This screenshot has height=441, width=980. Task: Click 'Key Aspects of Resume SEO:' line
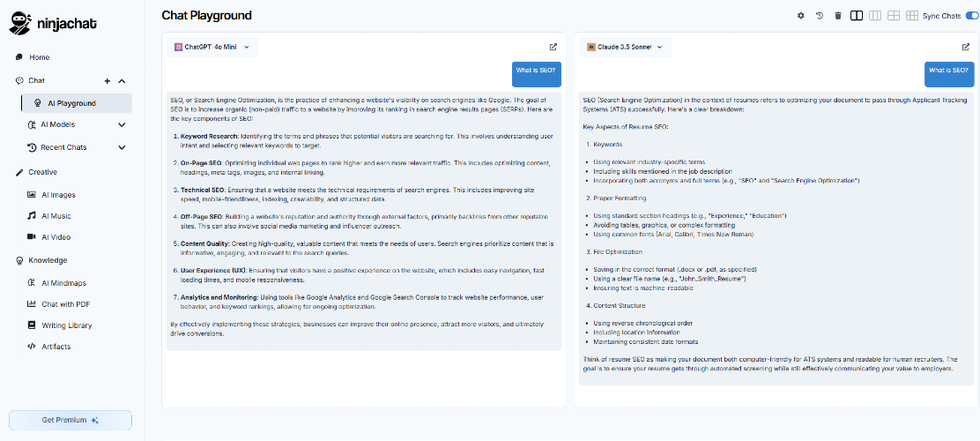point(626,128)
